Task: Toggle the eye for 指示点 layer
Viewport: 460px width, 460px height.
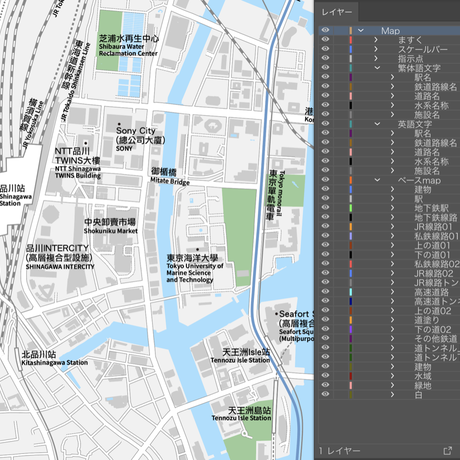Action: [325, 58]
